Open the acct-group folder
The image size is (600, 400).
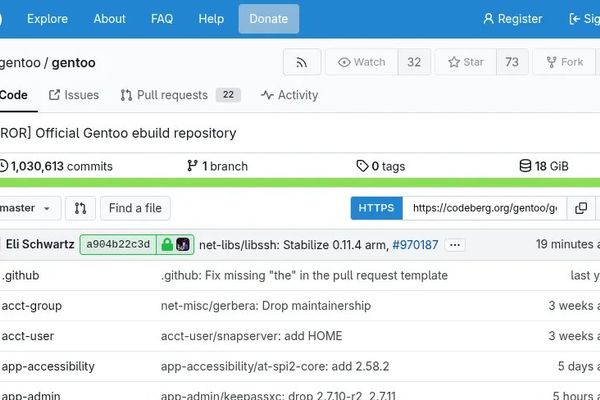pos(32,305)
